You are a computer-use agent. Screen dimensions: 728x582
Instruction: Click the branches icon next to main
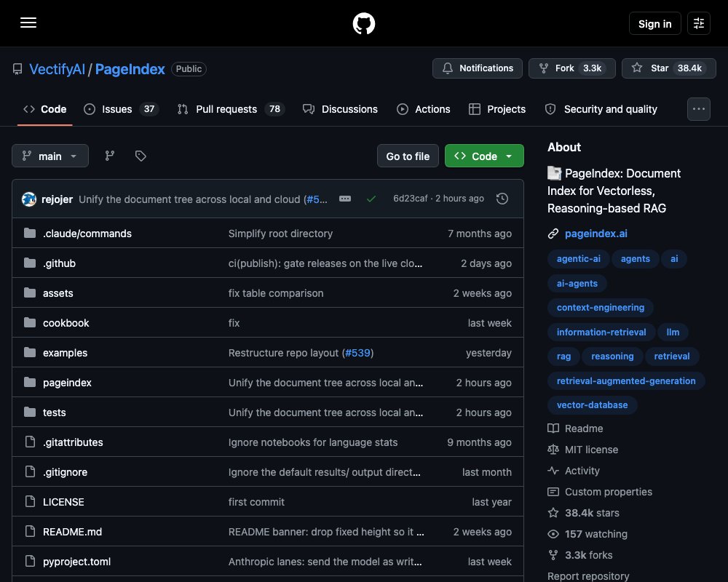tap(110, 156)
